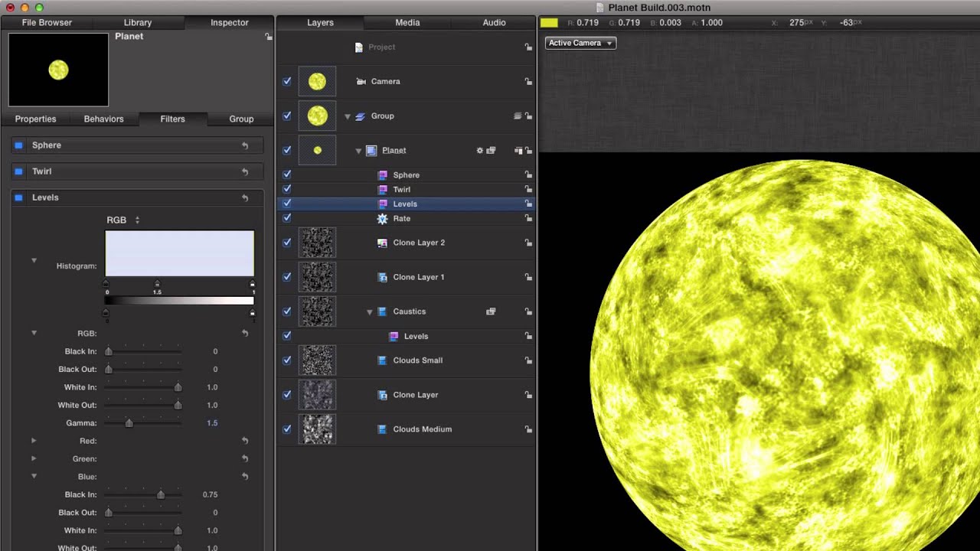Switch to the Library tab
This screenshot has height=551, width=980.
point(138,23)
